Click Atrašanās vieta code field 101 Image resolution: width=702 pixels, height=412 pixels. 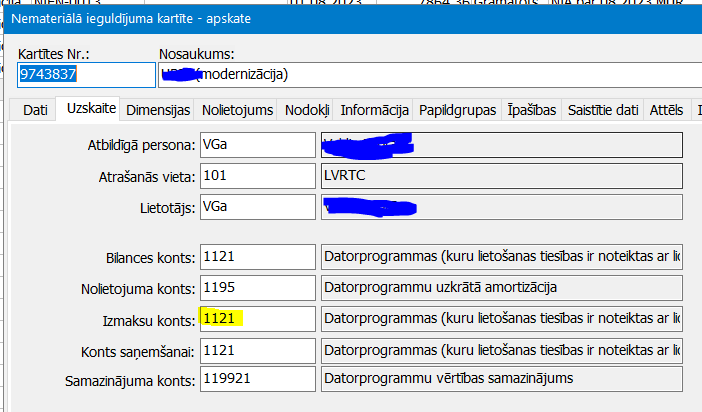click(x=257, y=176)
